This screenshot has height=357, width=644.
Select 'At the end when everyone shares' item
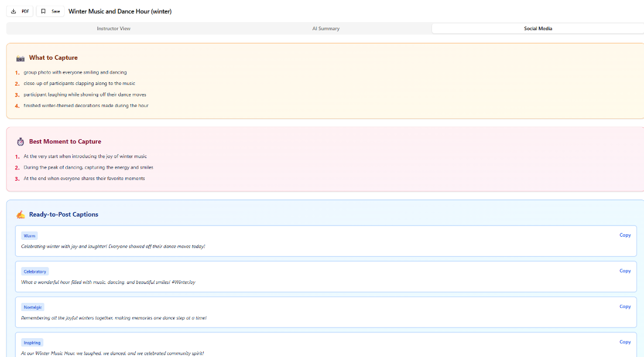click(x=84, y=179)
